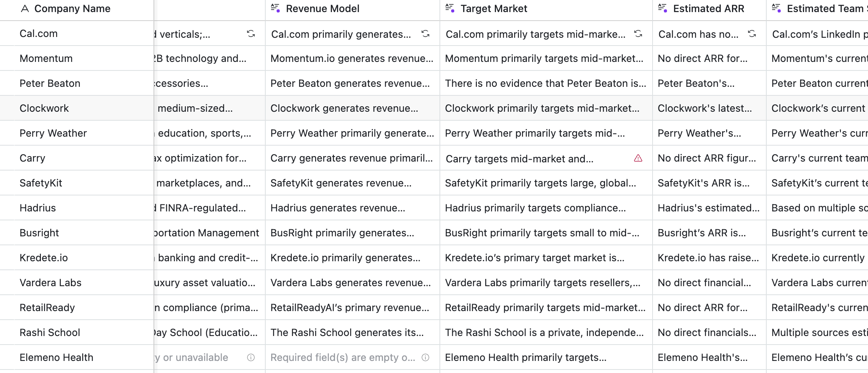Select the Hadrius company name cell
This screenshot has height=373, width=868.
pos(77,208)
